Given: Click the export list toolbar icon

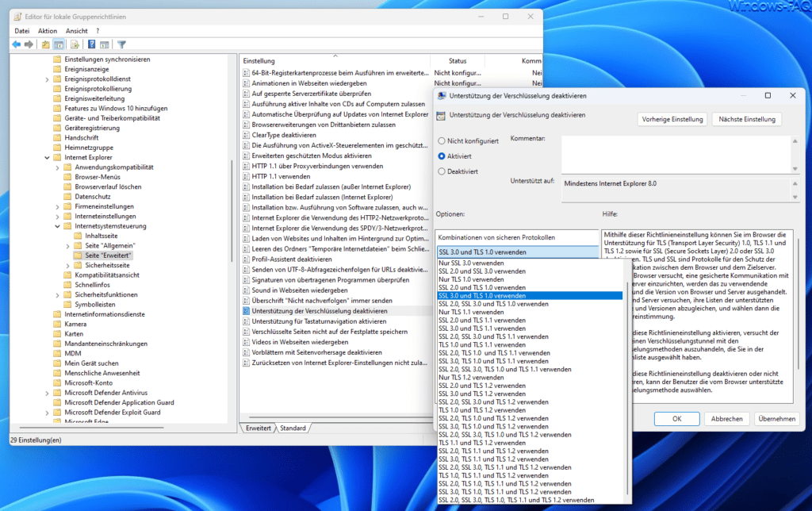Looking at the screenshot, I should point(75,44).
